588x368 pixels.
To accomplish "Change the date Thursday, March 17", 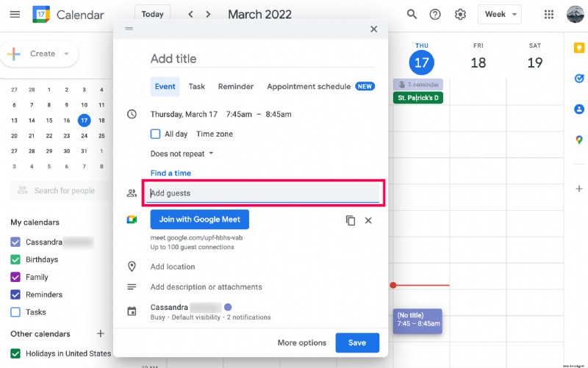I will [x=184, y=115].
